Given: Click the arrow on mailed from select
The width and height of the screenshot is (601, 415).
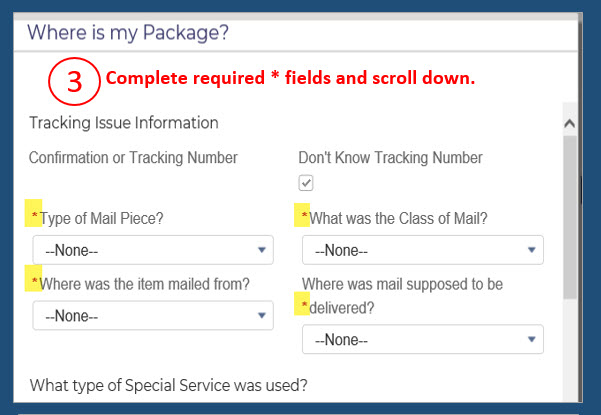Looking at the screenshot, I should click(x=262, y=315).
